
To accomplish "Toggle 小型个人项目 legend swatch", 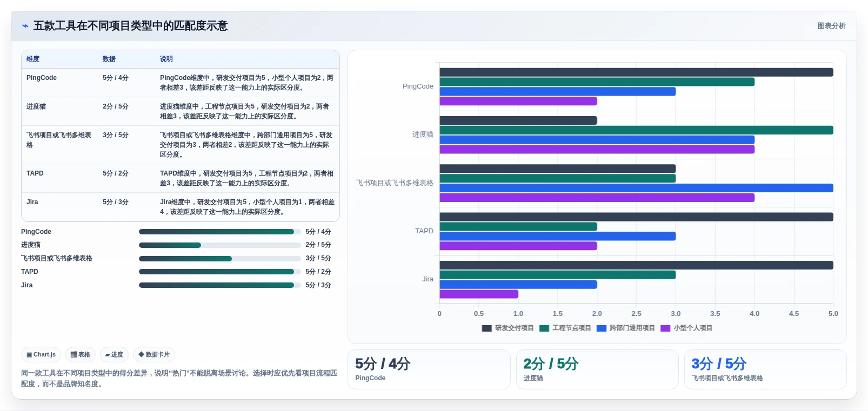I will click(x=665, y=328).
